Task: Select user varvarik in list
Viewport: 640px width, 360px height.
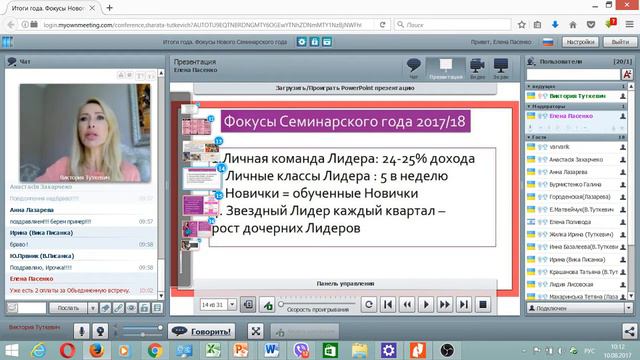Action: (577, 147)
